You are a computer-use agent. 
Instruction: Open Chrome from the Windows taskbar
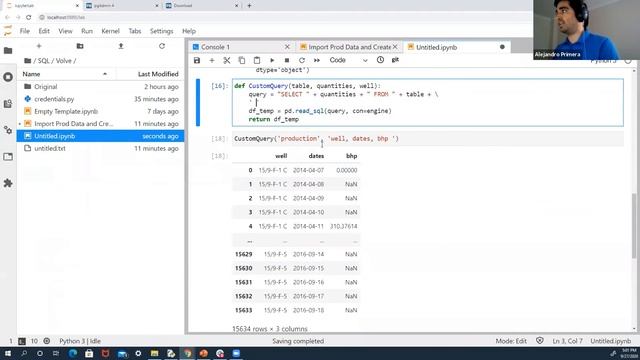point(187,353)
